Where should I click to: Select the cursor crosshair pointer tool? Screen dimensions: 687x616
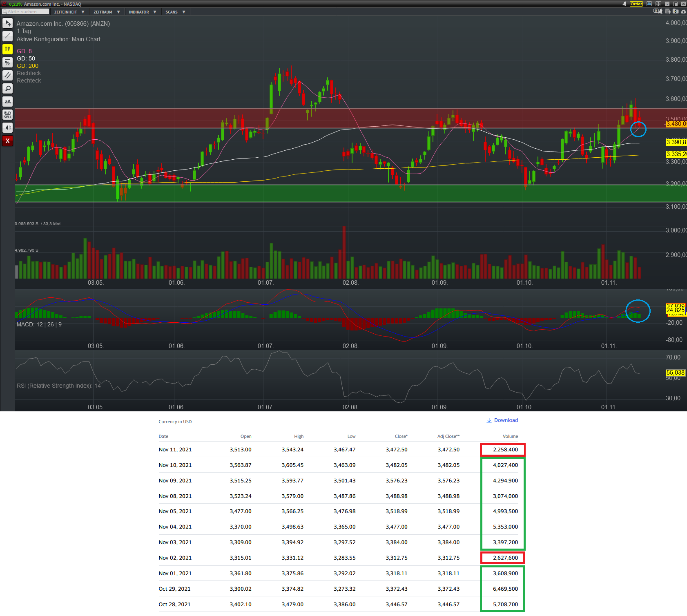pyautogui.click(x=8, y=23)
